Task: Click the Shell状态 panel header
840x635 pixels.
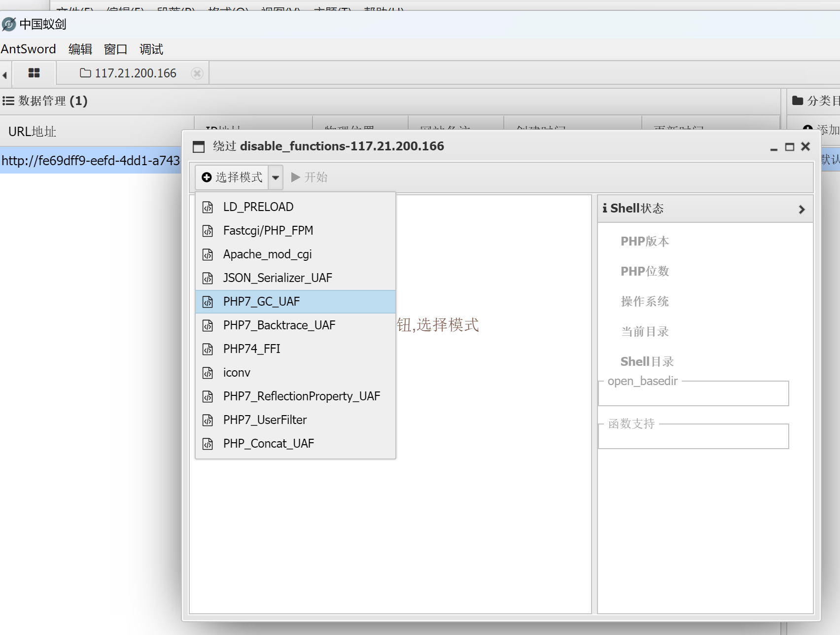Action: tap(705, 209)
